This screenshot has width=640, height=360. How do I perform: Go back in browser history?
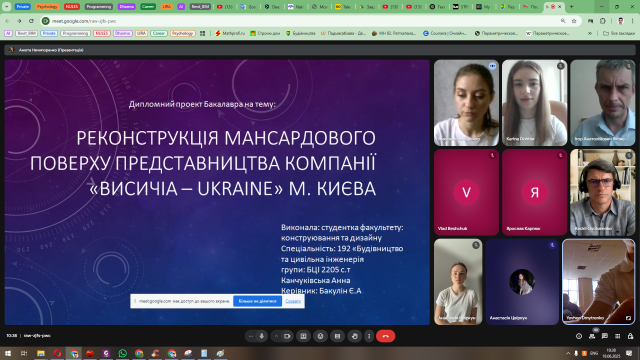7,21
